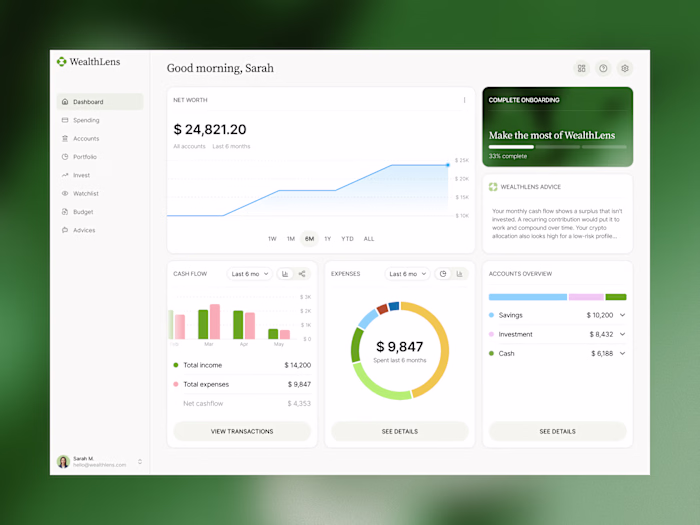The width and height of the screenshot is (700, 525).
Task: Expand the Cash account row
Action: click(x=622, y=353)
